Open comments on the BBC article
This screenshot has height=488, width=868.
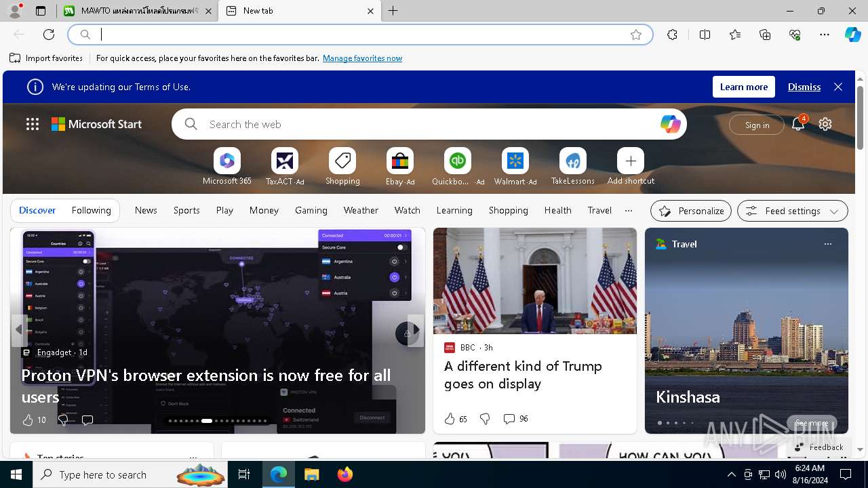(515, 419)
